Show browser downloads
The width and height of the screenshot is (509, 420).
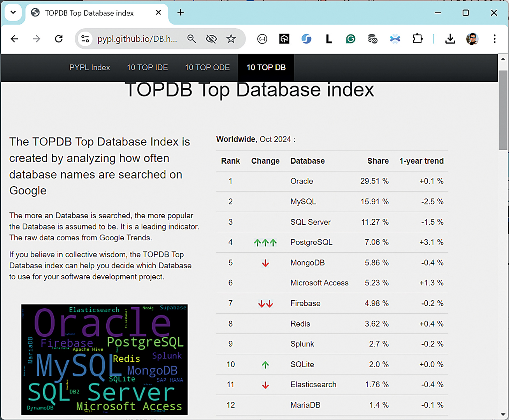click(450, 39)
